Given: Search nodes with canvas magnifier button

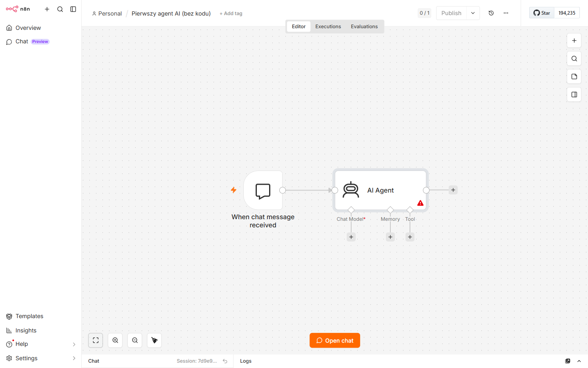Looking at the screenshot, I should [574, 58].
